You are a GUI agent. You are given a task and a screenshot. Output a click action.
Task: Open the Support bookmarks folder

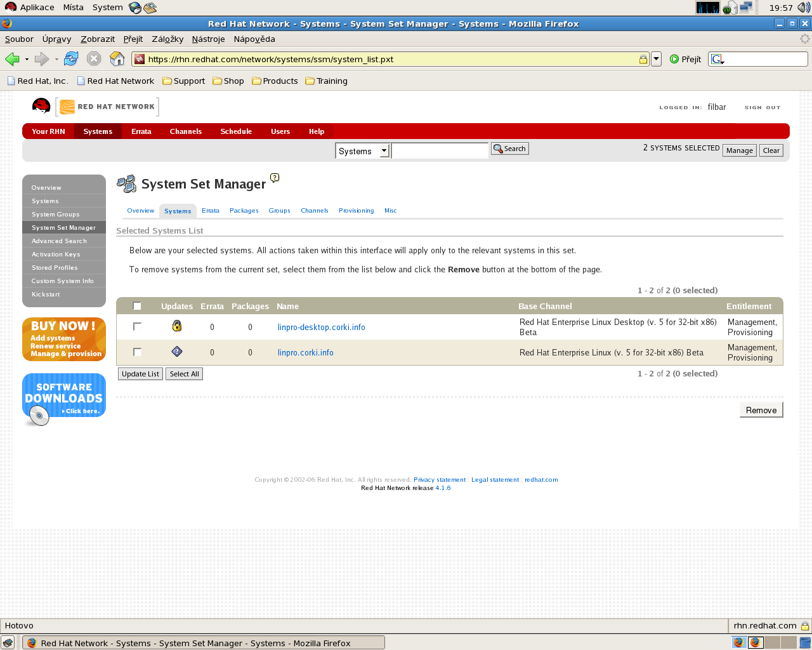184,81
